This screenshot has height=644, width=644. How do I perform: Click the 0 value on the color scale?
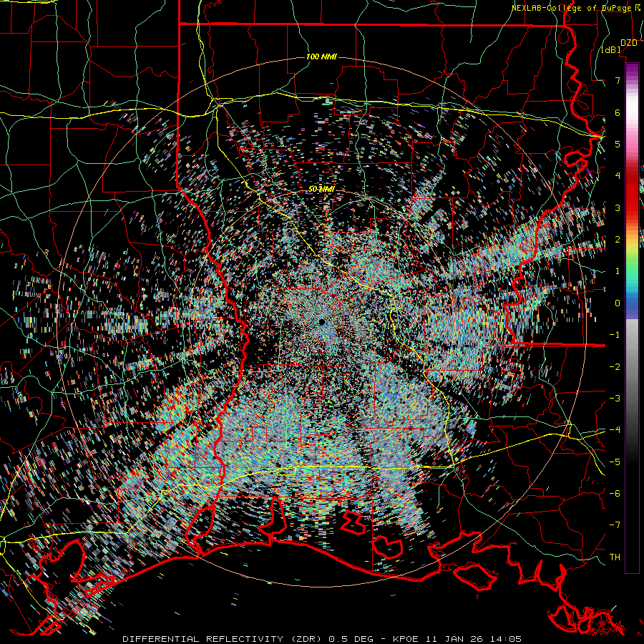tap(618, 303)
